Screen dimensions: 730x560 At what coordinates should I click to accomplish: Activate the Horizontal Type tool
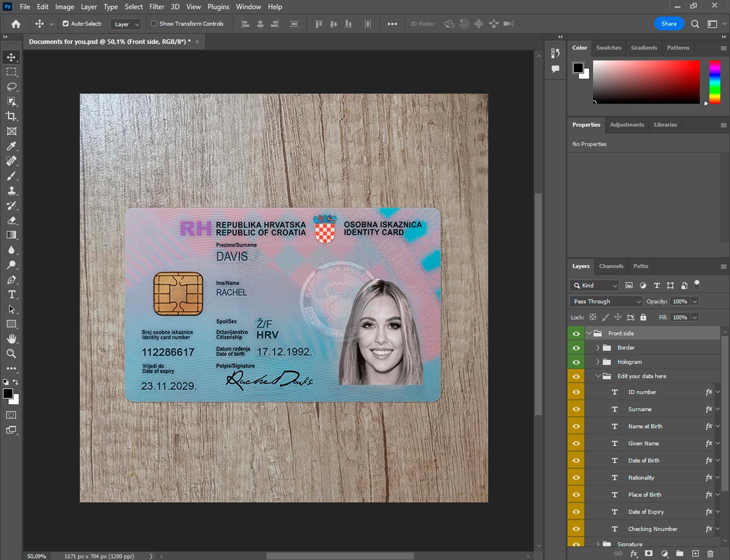tap(12, 294)
